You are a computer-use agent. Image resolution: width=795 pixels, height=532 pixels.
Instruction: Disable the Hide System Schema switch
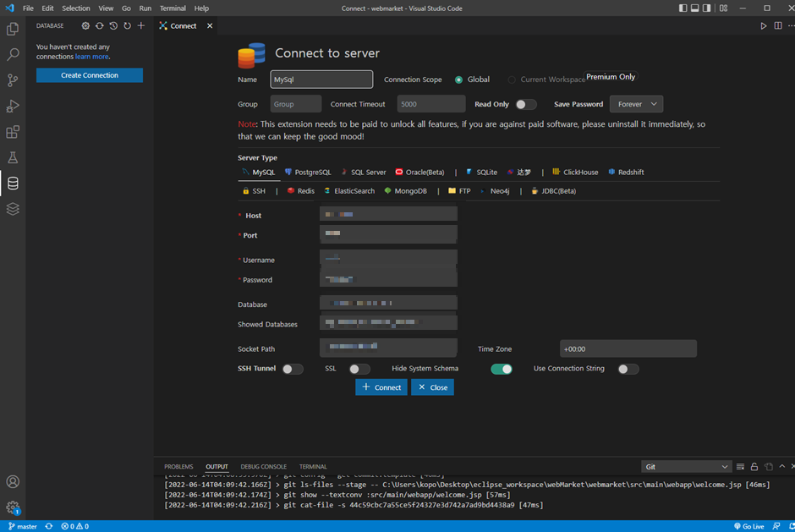click(x=502, y=370)
